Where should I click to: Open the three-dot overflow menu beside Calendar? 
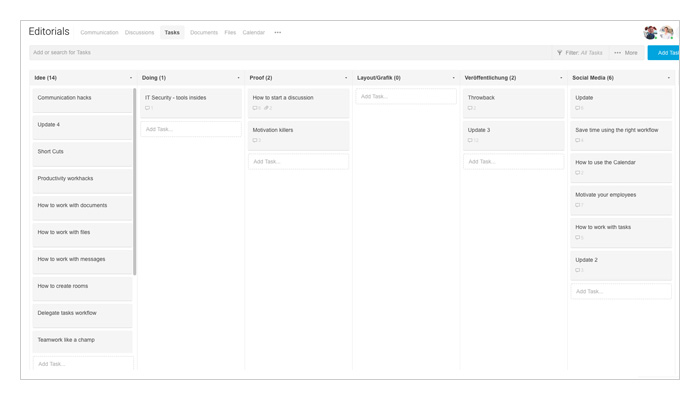(x=278, y=33)
